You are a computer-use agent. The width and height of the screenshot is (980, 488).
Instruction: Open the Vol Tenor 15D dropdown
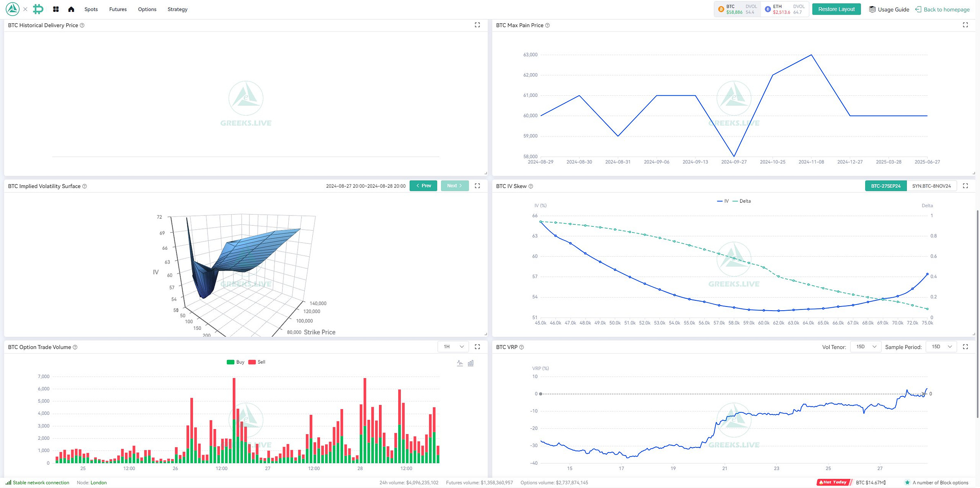[866, 347]
